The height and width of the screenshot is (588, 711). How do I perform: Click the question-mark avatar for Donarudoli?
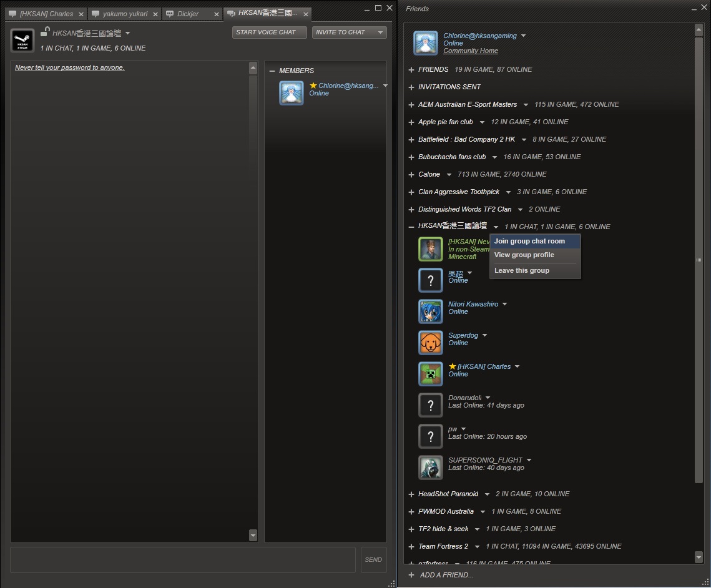(x=430, y=405)
